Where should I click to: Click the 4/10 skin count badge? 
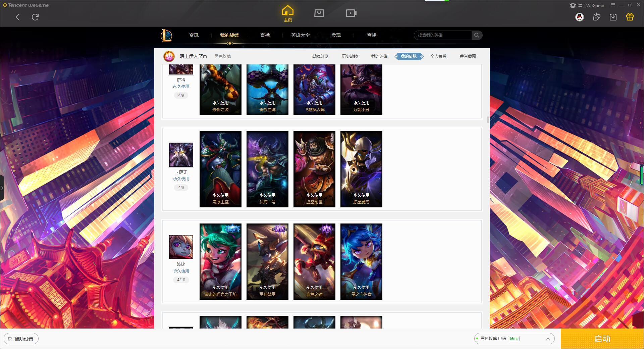click(181, 280)
